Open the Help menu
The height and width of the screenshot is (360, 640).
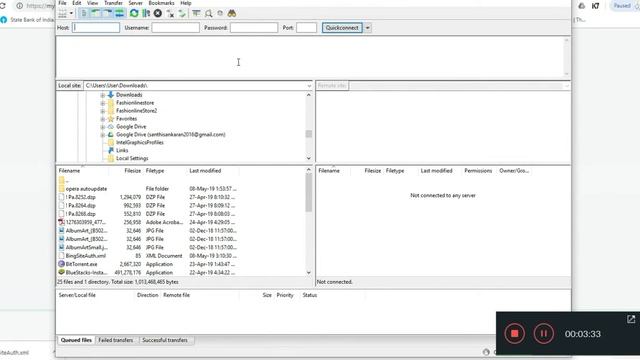(x=186, y=3)
